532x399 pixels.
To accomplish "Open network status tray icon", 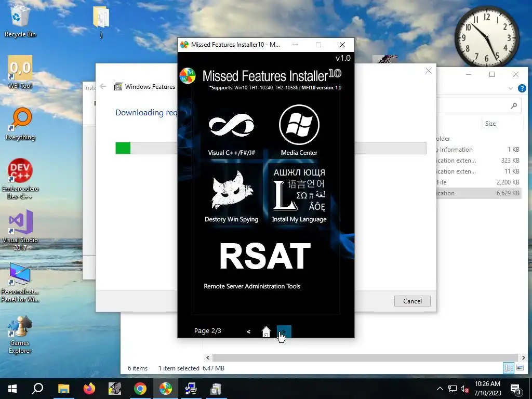I will [453, 389].
